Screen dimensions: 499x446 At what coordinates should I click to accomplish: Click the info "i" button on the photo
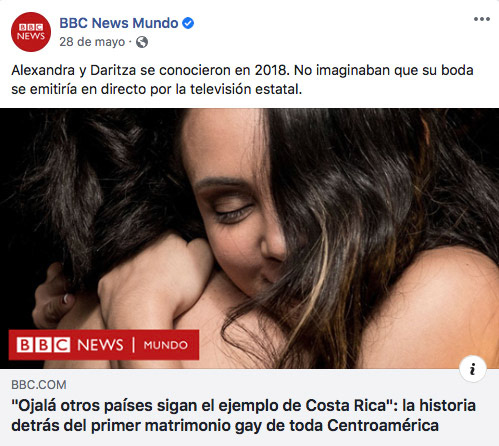click(472, 369)
